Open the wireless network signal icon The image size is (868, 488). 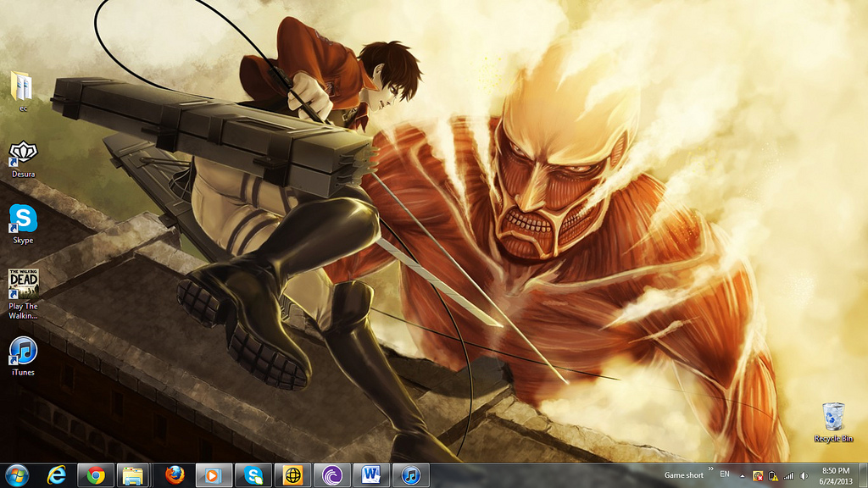(788, 476)
